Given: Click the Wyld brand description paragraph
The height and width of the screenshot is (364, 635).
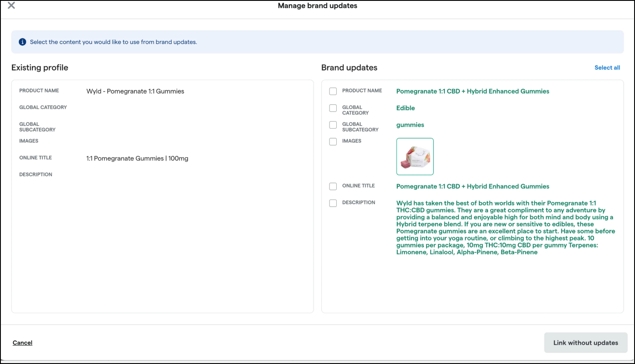Looking at the screenshot, I should pos(506,228).
